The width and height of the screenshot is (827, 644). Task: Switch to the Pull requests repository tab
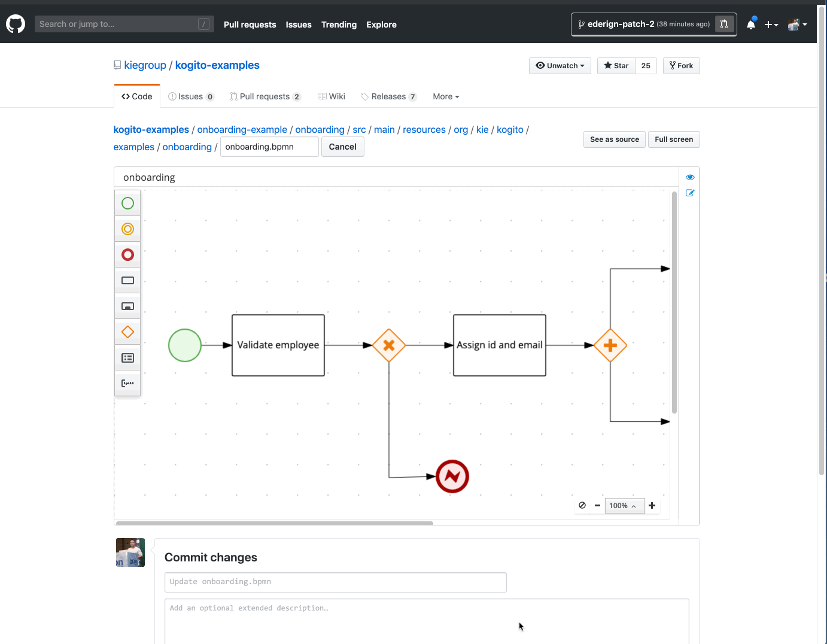tap(264, 96)
